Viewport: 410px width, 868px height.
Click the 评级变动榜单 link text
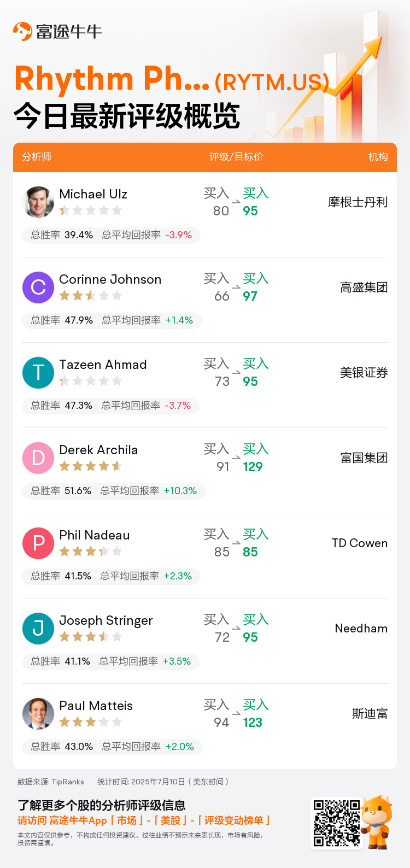[234, 820]
